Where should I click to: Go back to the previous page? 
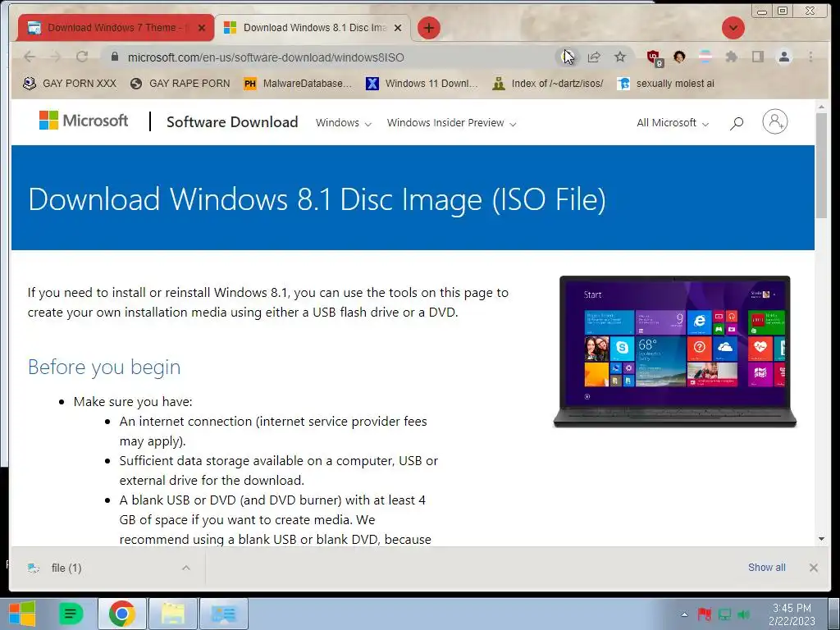[x=30, y=57]
